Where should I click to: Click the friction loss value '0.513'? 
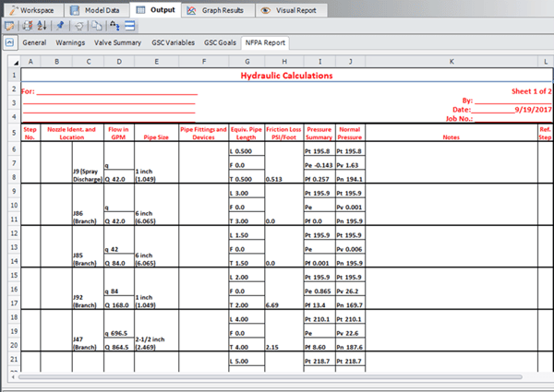(x=274, y=179)
